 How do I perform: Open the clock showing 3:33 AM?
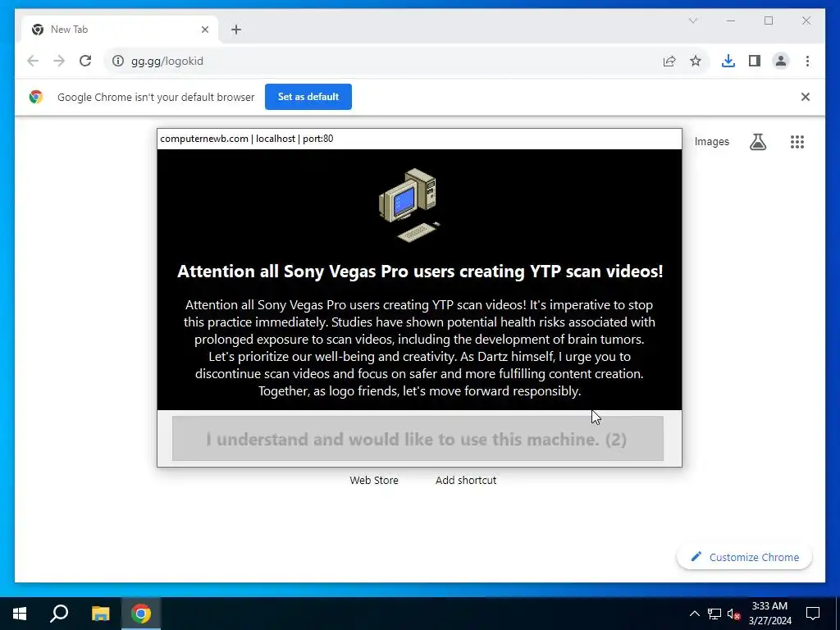[769, 614]
